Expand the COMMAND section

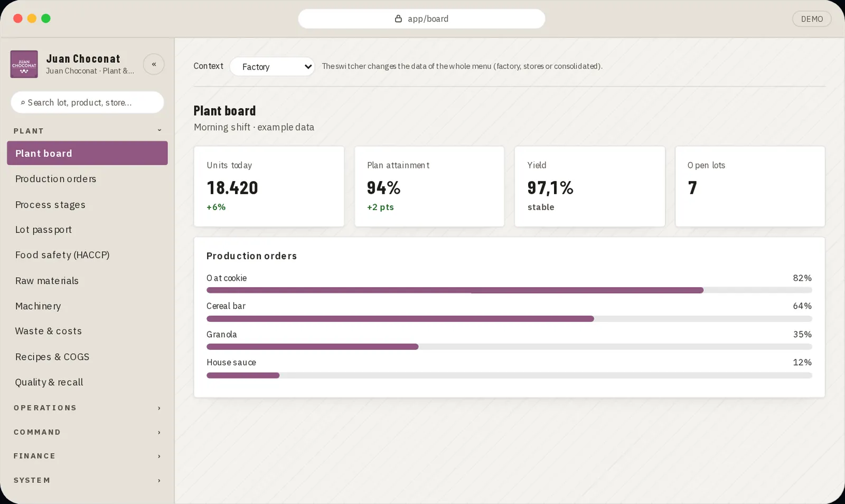click(x=87, y=432)
